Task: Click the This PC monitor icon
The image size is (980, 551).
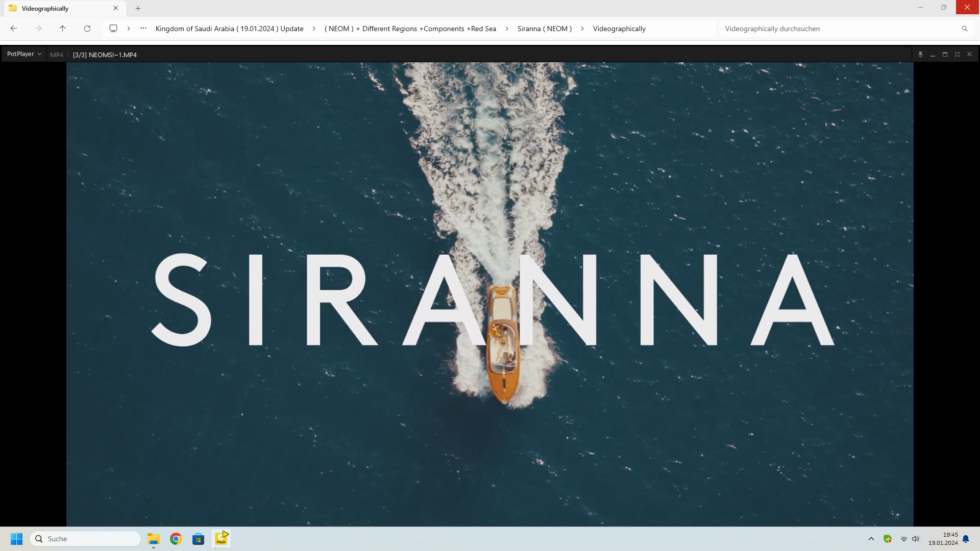Action: [x=113, y=29]
